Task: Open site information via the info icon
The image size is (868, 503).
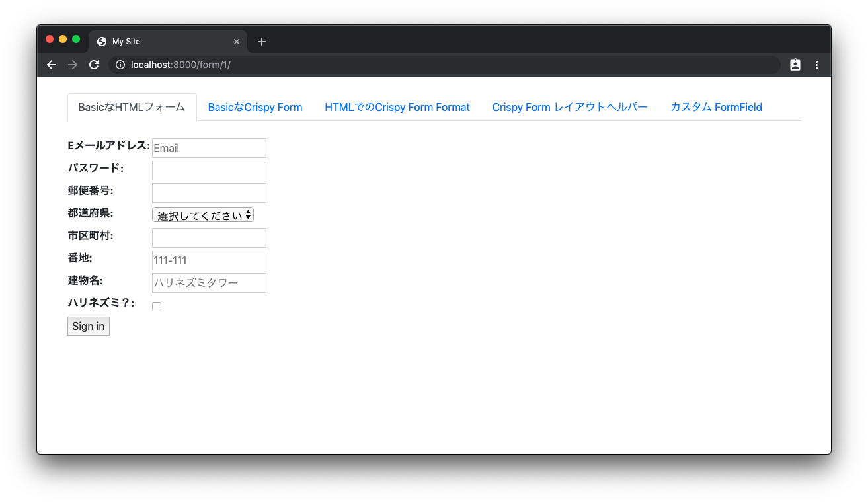Action: click(120, 65)
